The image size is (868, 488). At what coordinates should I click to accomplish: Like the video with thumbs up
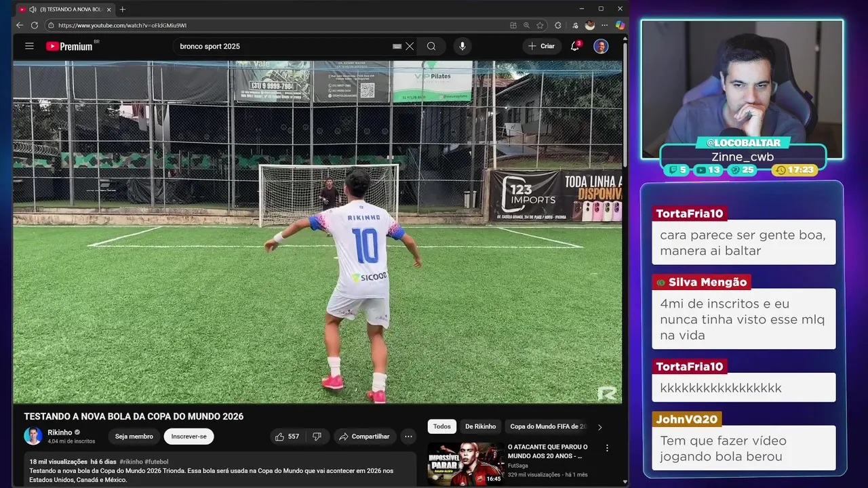287,436
